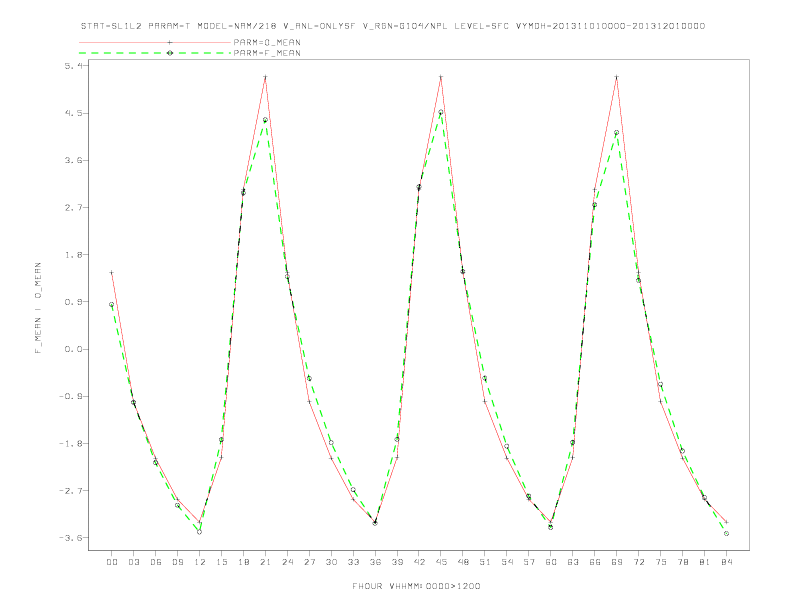This screenshot has width=792, height=612.
Task: Click x-axis tick label 60
Action: coord(551,562)
